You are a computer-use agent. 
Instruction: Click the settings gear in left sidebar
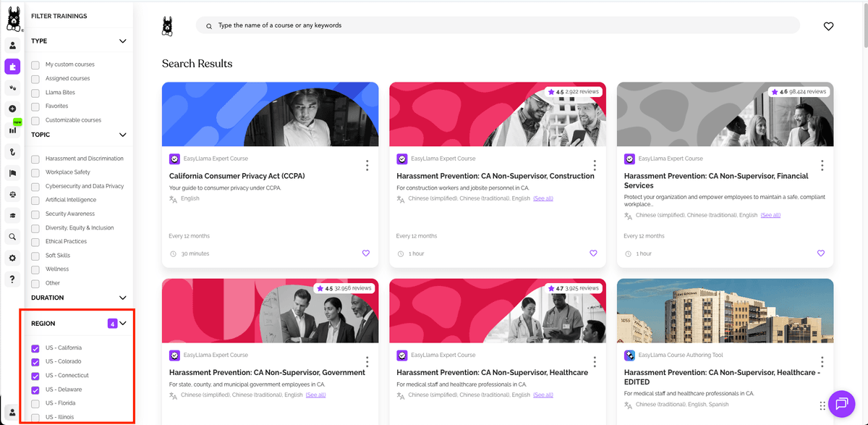click(12, 258)
